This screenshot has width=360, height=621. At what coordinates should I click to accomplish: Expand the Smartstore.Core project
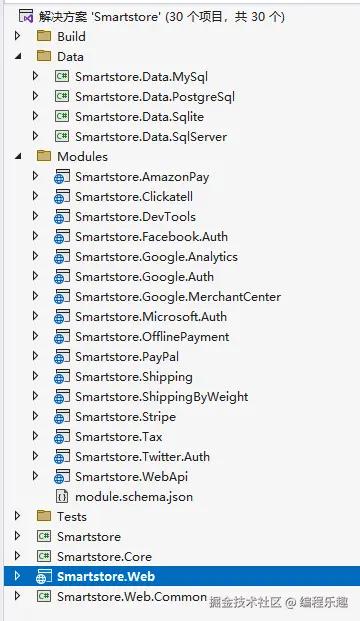click(x=17, y=556)
